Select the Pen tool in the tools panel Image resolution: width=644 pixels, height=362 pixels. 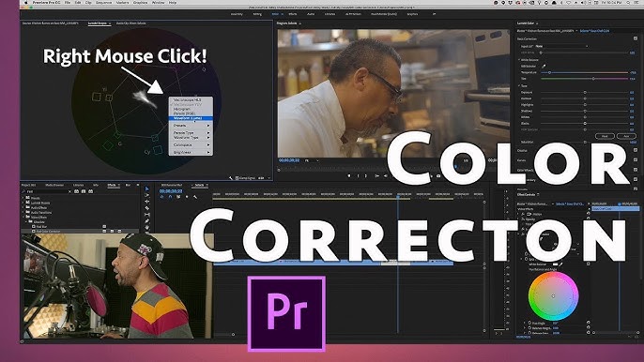(147, 221)
